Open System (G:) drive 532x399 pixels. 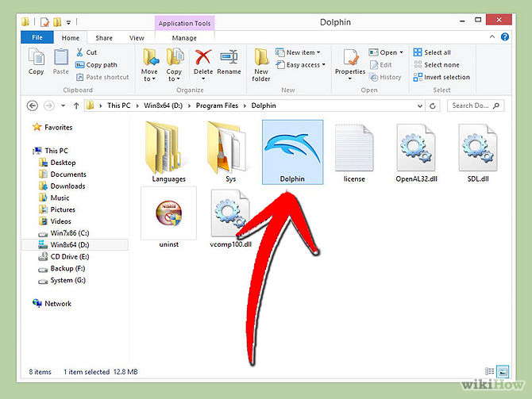point(62,280)
